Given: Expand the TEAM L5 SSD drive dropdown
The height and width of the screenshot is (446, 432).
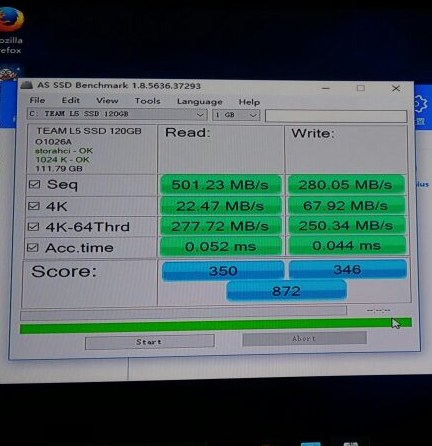Looking at the screenshot, I should [x=117, y=114].
